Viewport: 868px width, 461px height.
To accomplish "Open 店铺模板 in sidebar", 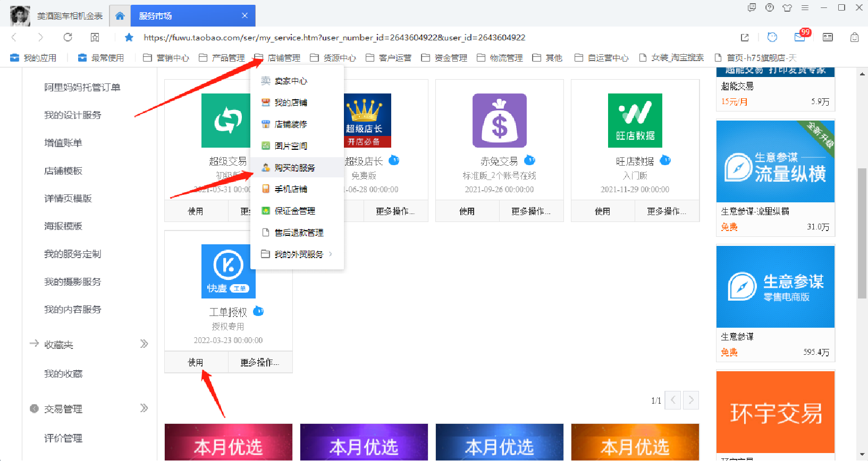I will [x=63, y=170].
